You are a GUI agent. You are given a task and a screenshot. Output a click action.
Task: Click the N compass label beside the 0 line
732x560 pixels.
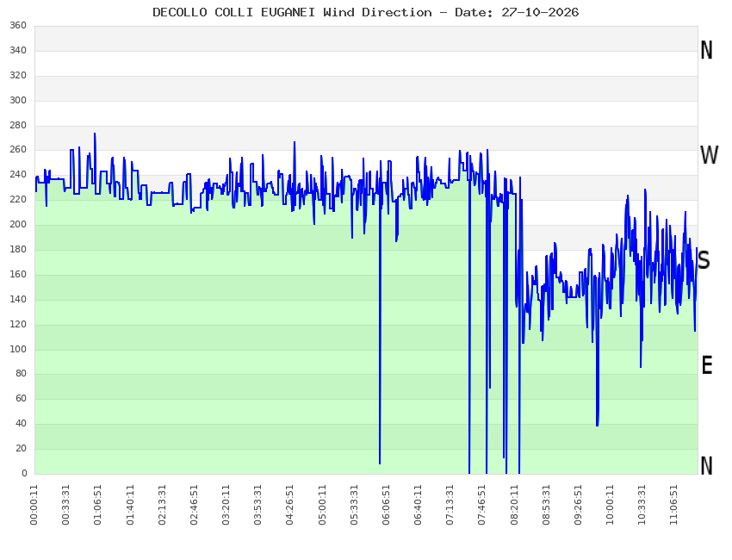(706, 465)
